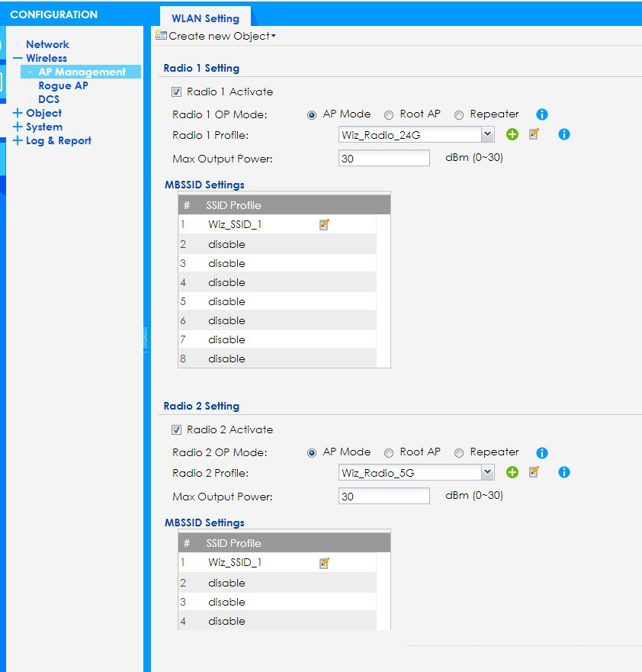Show info for Radio 2 OP Mode
This screenshot has height=672, width=642.
[x=542, y=452]
